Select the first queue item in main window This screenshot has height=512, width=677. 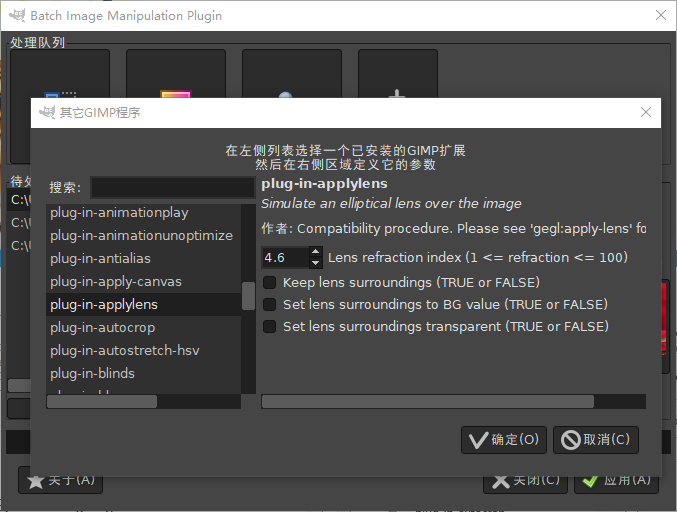pos(60,73)
